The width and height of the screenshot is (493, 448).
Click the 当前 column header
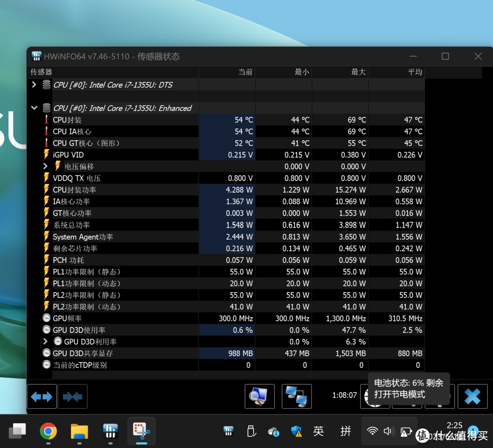pos(227,72)
